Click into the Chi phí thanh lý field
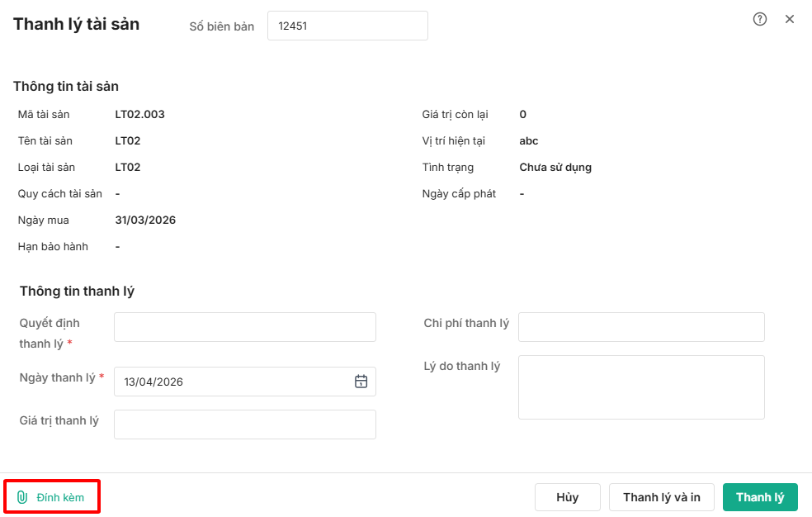Screen dimensions: 812x517 point(641,327)
